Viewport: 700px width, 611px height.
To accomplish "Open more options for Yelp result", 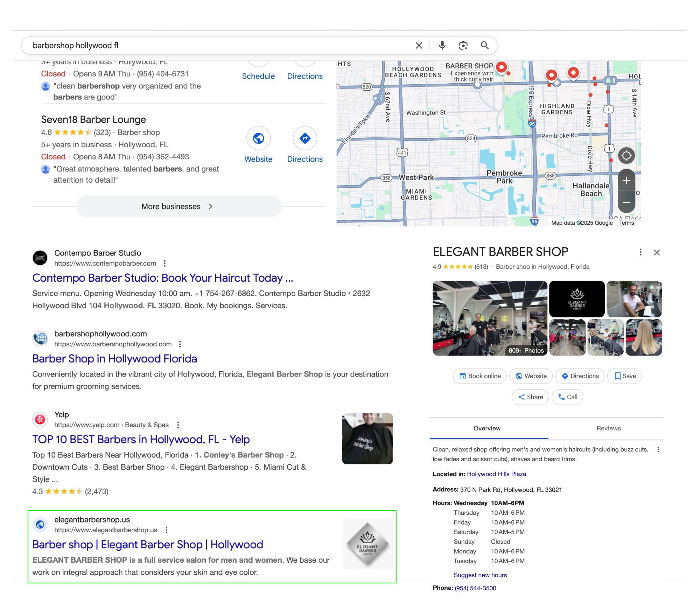I will coord(178,425).
